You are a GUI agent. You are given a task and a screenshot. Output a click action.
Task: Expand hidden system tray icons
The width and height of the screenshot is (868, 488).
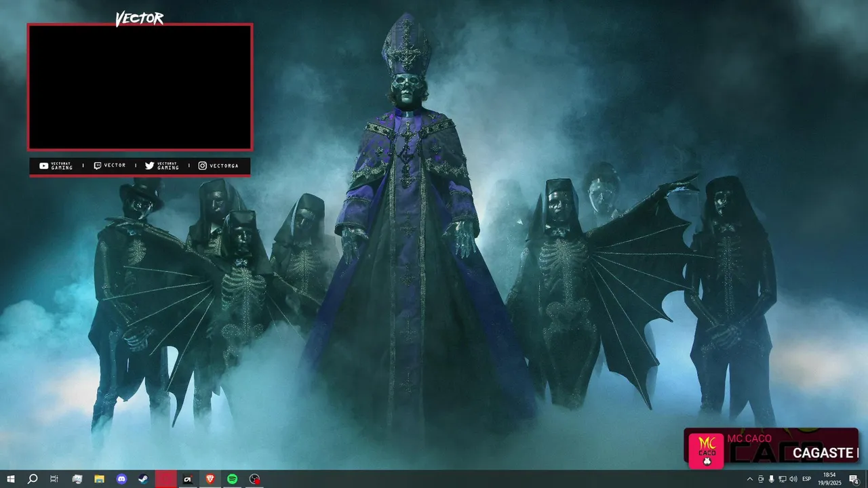click(749, 479)
